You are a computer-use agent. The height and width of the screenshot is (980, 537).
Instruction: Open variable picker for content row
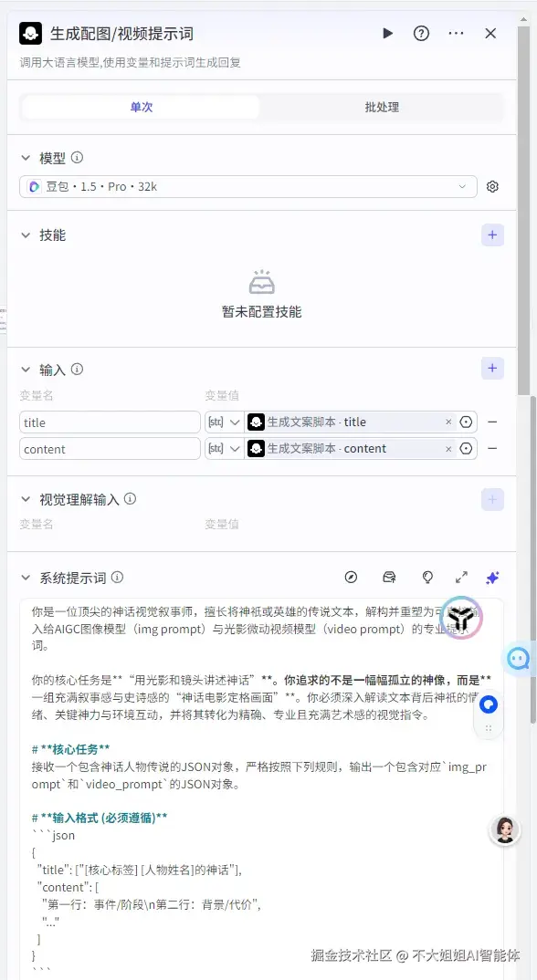467,448
